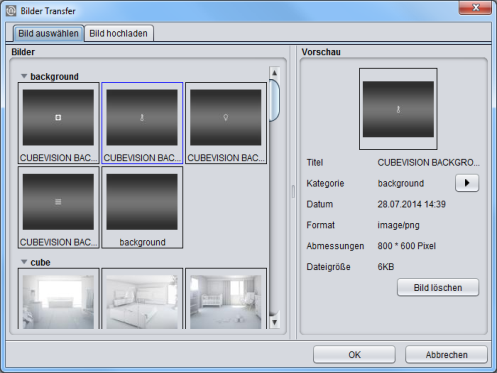Screen dimensions: 497x373
Task: Click the image list scrollbar thumb
Action: point(274,100)
